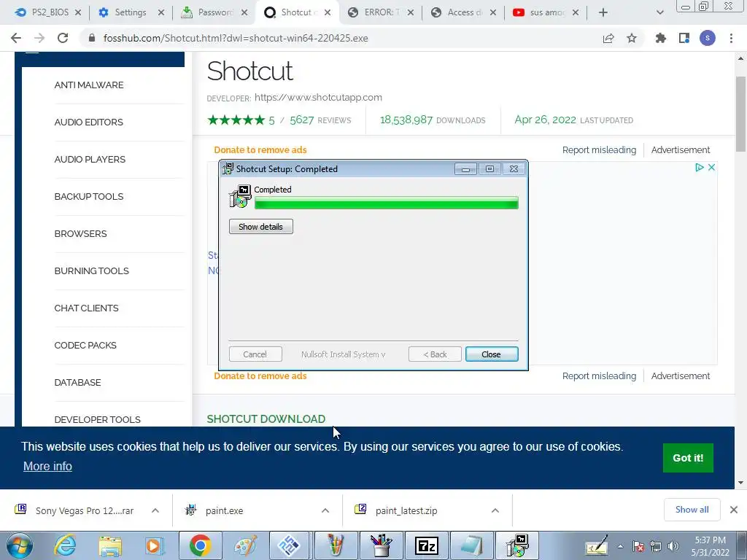Open the tab search dropdown arrow
The width and height of the screenshot is (747, 560).
pos(659,12)
